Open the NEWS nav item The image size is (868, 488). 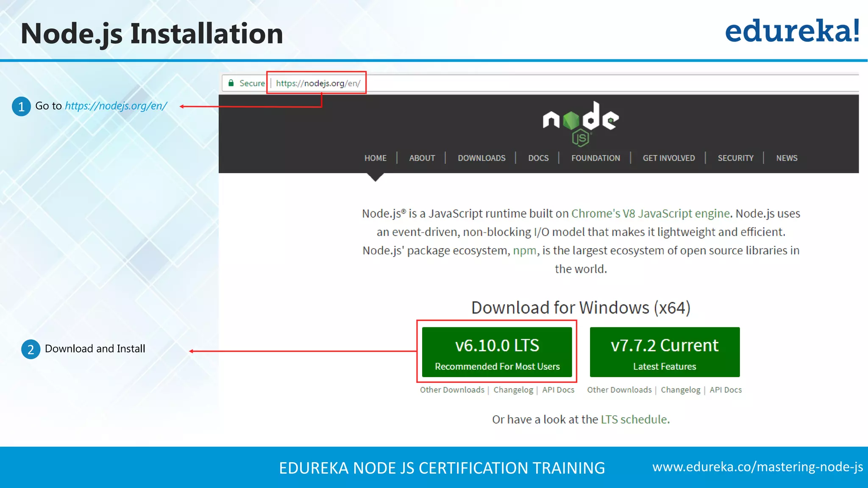pyautogui.click(x=787, y=158)
